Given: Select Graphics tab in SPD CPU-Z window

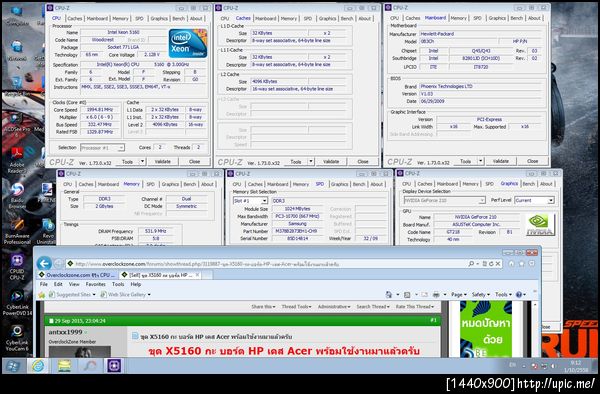Looking at the screenshot, I should (x=339, y=184).
